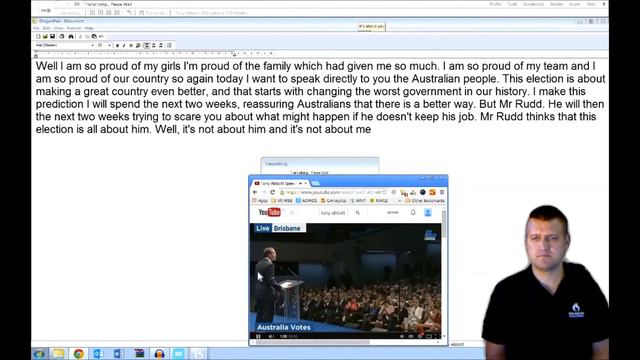Open Word from the taskbar
The height and width of the screenshot is (360, 640).
coord(119,353)
